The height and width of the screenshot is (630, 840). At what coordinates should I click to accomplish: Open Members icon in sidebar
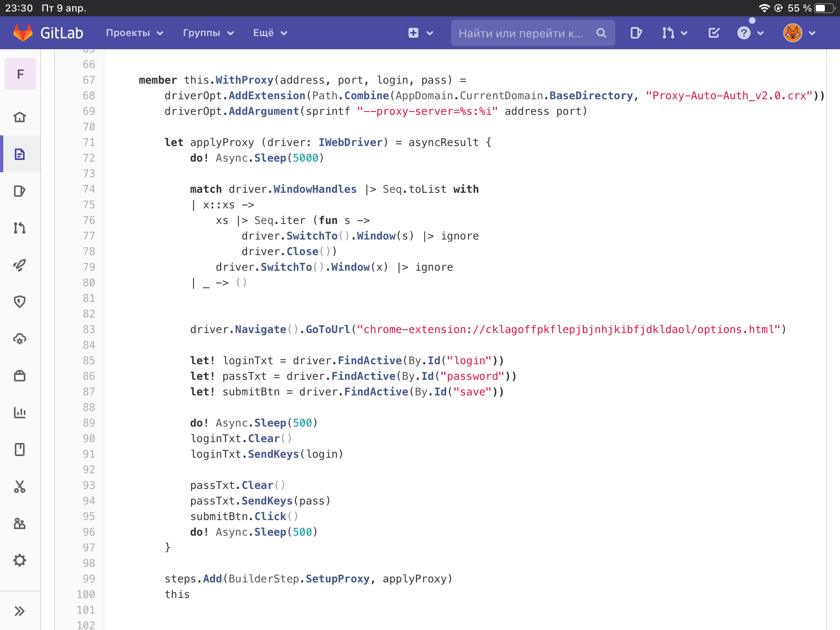point(20,523)
